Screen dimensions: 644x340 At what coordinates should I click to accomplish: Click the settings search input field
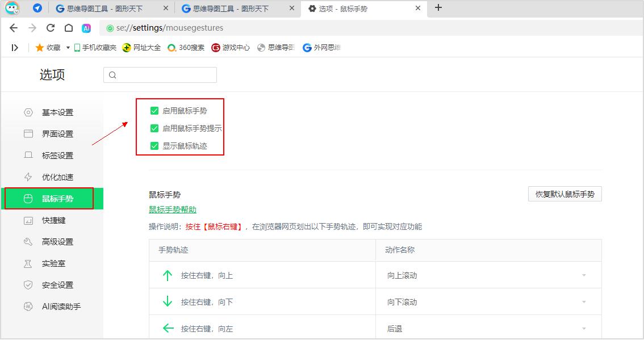tap(160, 75)
